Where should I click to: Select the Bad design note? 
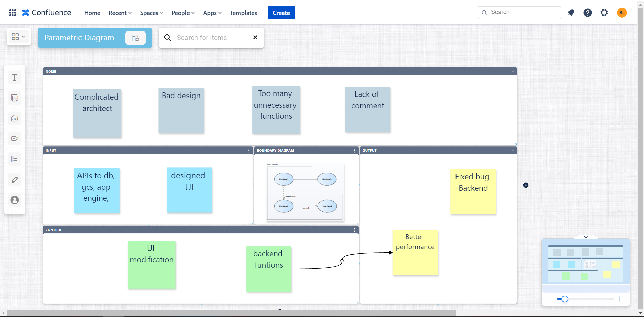[x=181, y=111]
